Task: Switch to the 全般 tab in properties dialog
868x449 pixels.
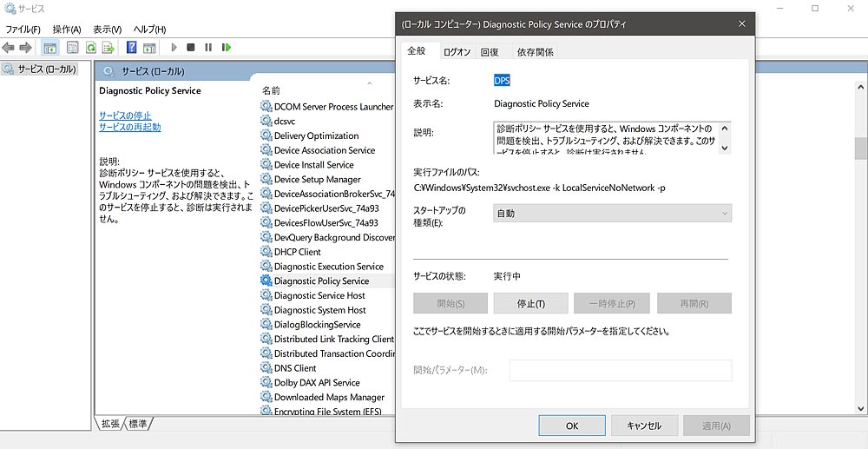Action: [x=417, y=51]
